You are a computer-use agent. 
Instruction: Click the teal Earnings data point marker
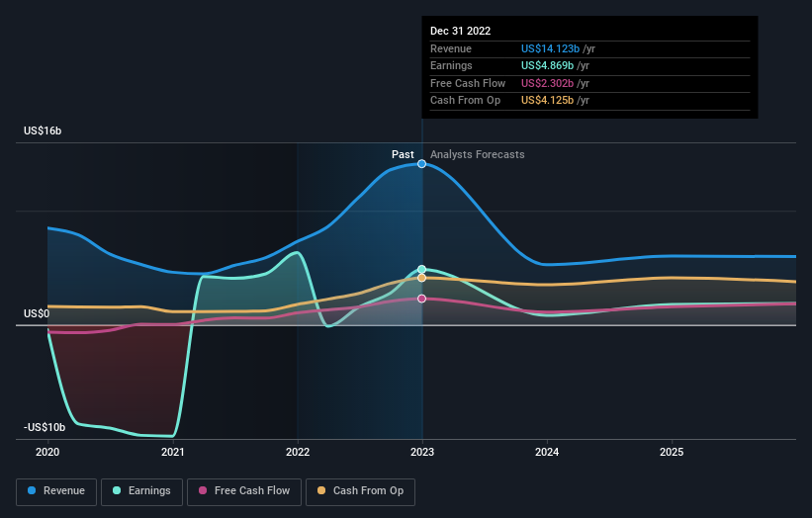tap(422, 269)
